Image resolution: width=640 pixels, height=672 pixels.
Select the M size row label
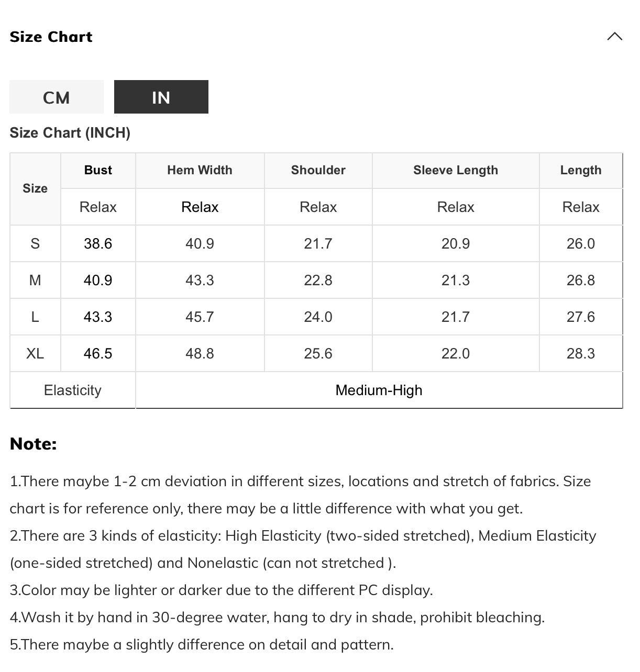tap(35, 280)
